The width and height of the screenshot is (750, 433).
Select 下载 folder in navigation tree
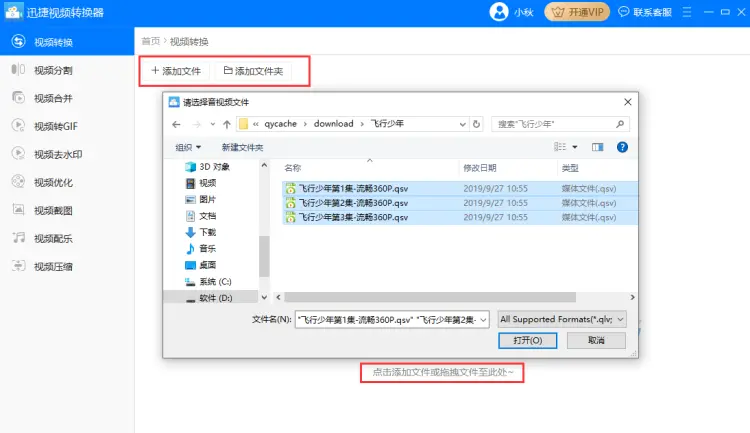click(x=201, y=232)
